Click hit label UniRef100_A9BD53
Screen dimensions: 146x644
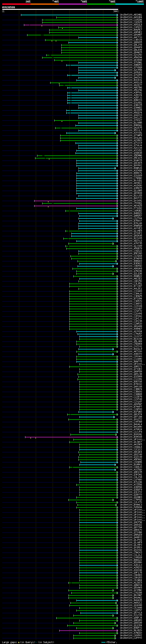pyautogui.click(x=131, y=65)
